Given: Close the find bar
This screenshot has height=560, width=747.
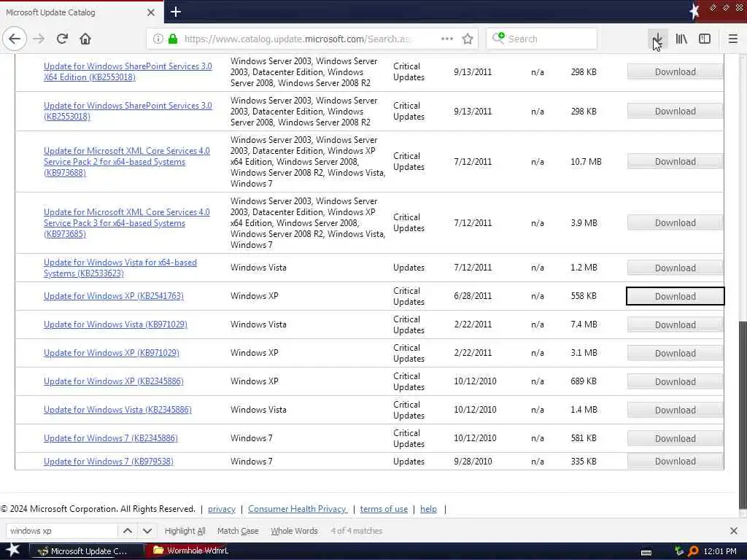Looking at the screenshot, I should pyautogui.click(x=734, y=531).
